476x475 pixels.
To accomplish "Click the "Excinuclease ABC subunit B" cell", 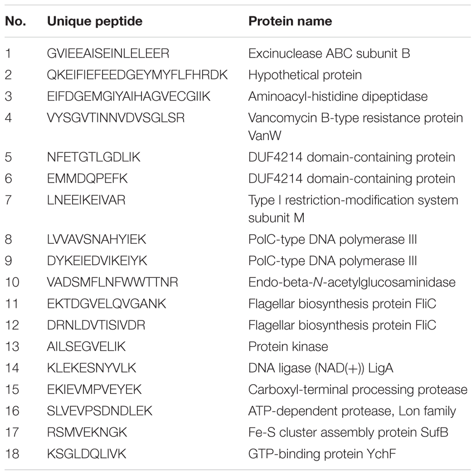I will coord(329,54).
